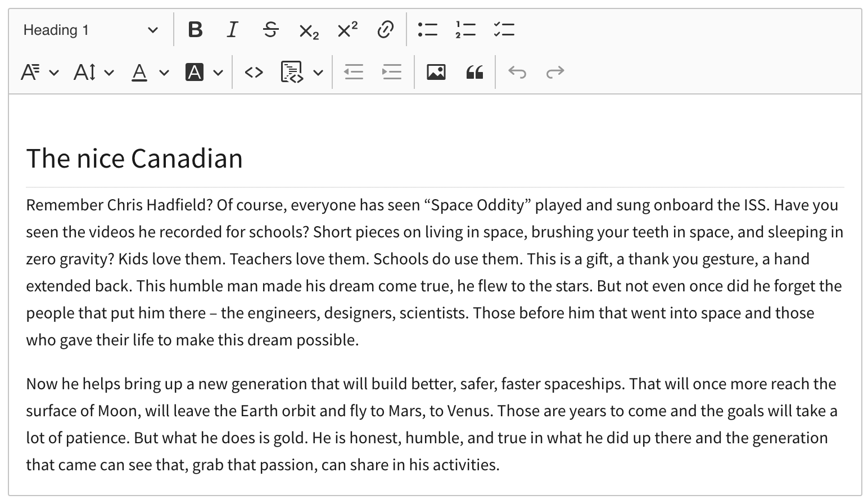Insert a code block
The height and width of the screenshot is (504, 868).
click(x=292, y=72)
